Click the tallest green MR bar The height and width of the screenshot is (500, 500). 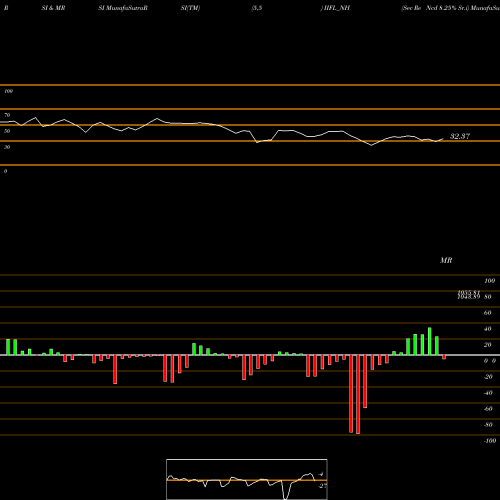(430, 341)
